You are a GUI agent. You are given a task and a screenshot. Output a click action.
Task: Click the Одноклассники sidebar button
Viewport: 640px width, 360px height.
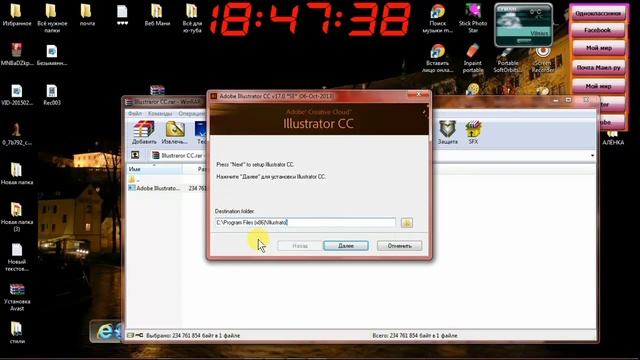[x=598, y=14]
